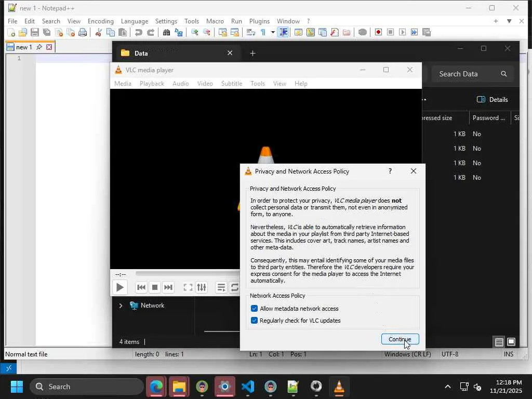Click the Undo arrow in Notepad++ toolbar

point(138,32)
